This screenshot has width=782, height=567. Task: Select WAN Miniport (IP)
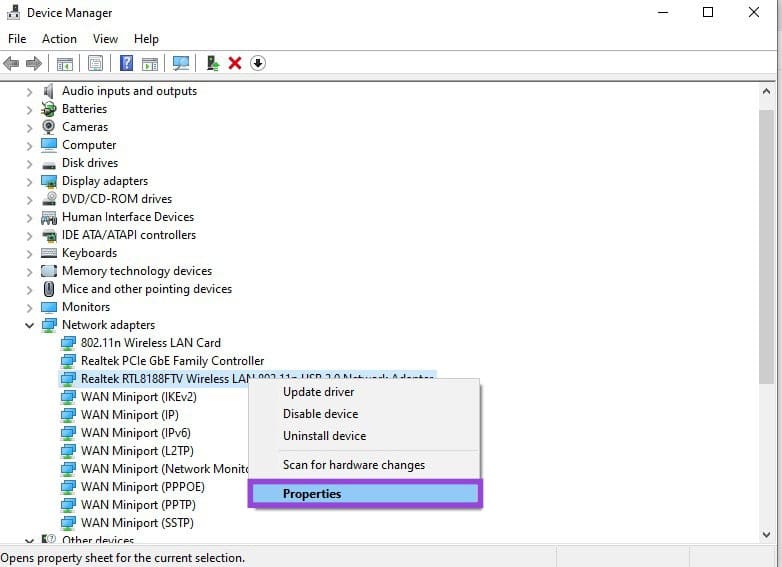[130, 415]
